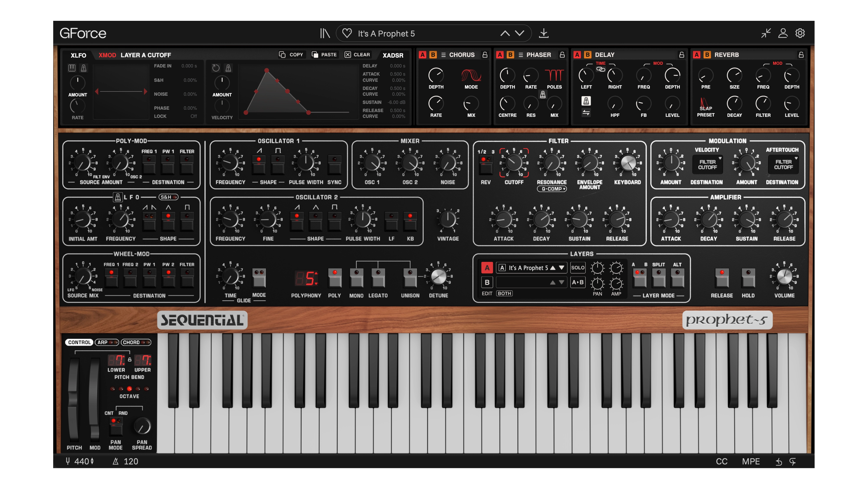
Task: Open the XMOD selector
Action: (x=107, y=55)
